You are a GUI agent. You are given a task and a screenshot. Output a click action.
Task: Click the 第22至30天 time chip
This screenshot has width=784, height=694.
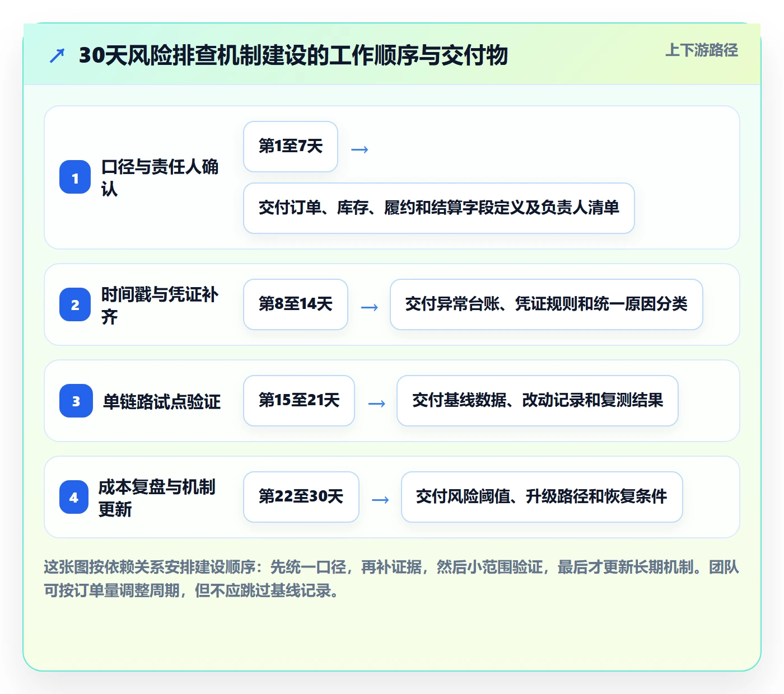[x=301, y=497]
